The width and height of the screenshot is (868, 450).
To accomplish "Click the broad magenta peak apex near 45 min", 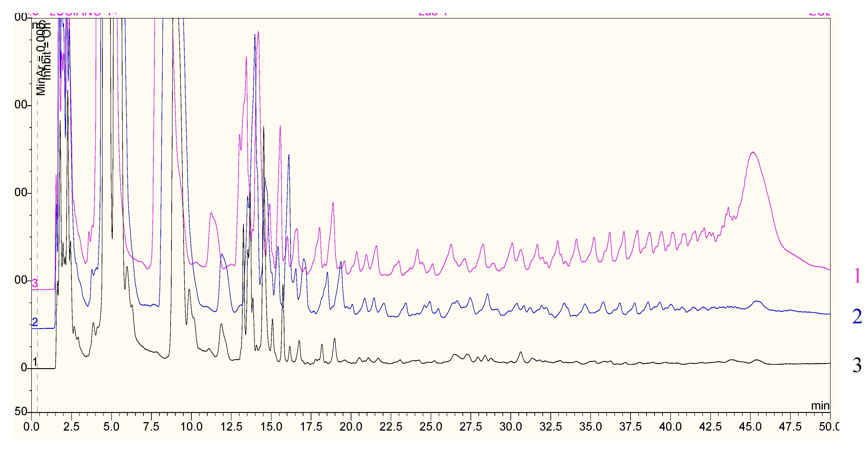I will tap(753, 153).
